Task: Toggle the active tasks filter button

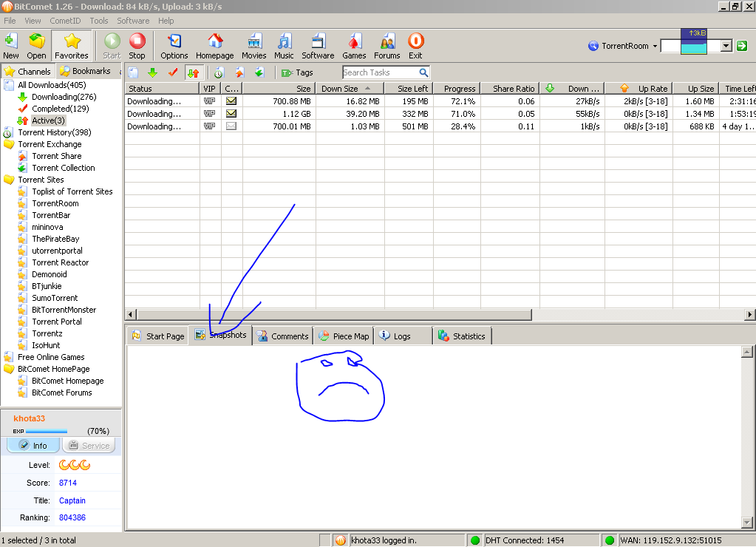Action: pos(194,73)
